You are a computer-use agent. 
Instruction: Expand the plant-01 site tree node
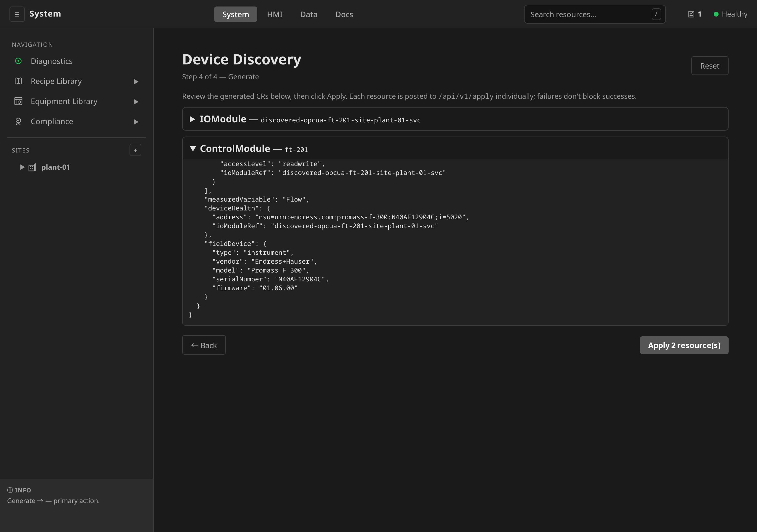coord(22,167)
